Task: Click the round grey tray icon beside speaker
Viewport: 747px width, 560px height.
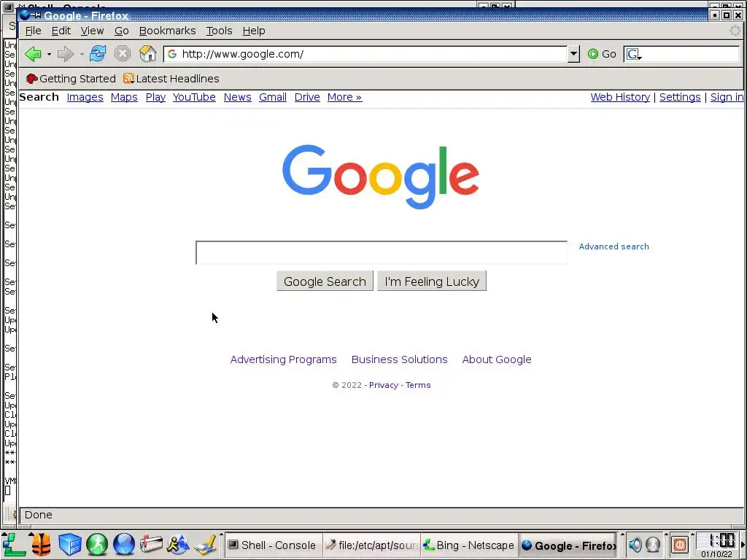Action: click(653, 545)
